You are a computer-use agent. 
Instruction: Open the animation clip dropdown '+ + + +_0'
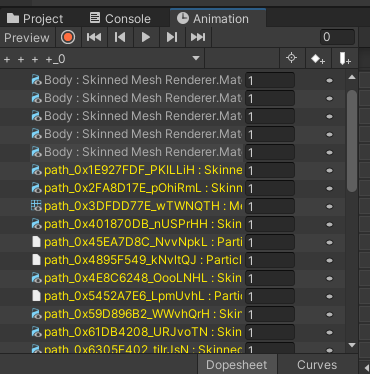point(102,59)
